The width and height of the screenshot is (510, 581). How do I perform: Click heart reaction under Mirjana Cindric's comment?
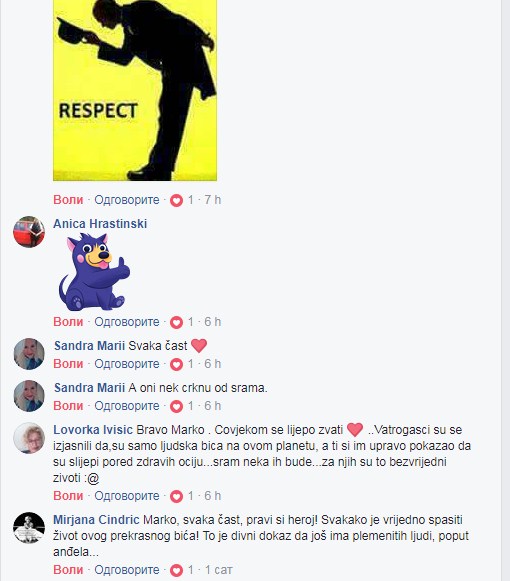pyautogui.click(x=176, y=570)
